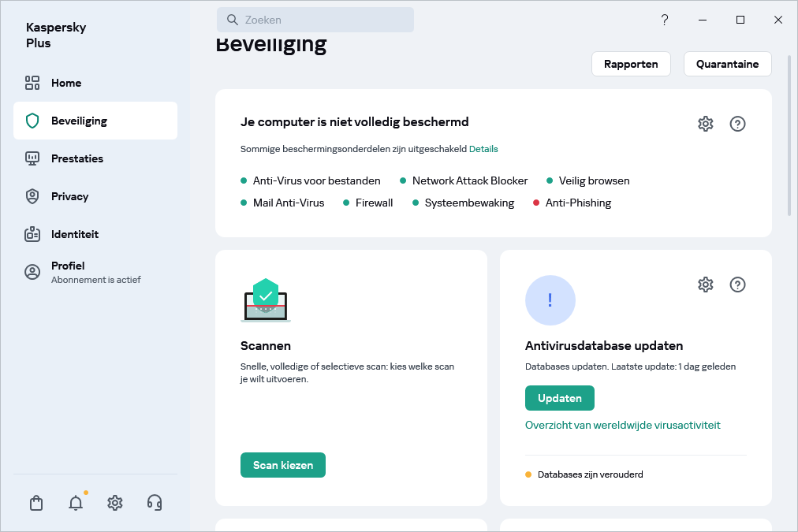Open protection components settings gear
This screenshot has height=532, width=798.
(x=705, y=124)
